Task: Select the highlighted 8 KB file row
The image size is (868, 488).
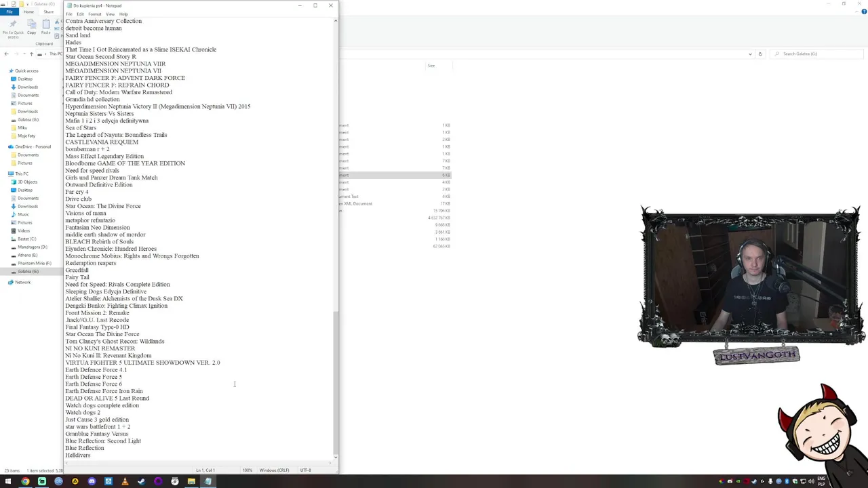Action: [x=395, y=175]
